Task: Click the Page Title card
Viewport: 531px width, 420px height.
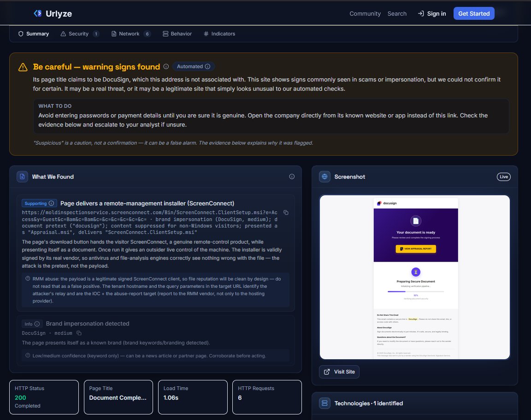Action: (118, 397)
